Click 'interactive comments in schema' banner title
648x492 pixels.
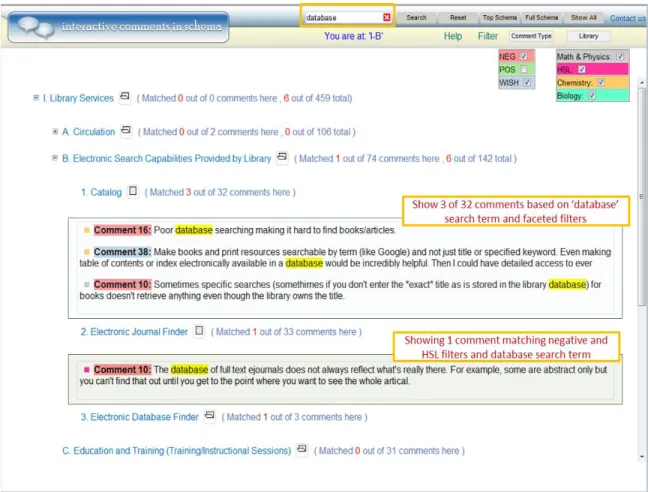pos(141,26)
